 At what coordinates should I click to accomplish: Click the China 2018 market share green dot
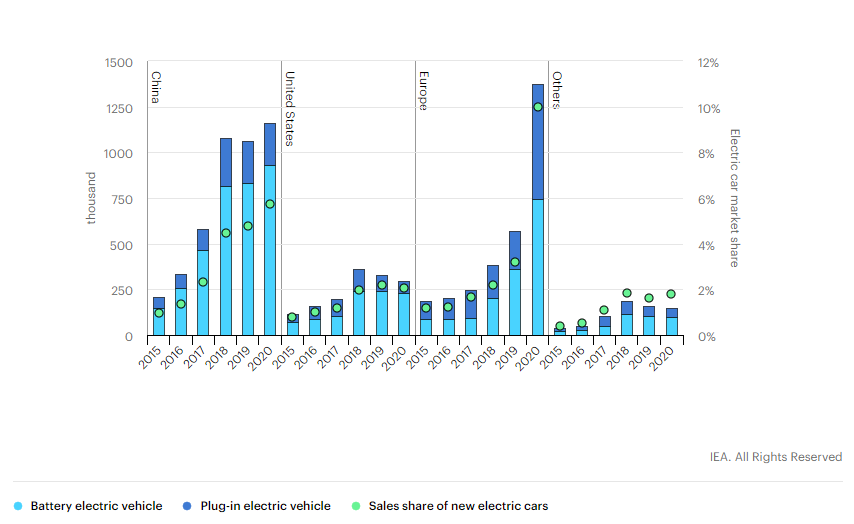click(x=226, y=233)
